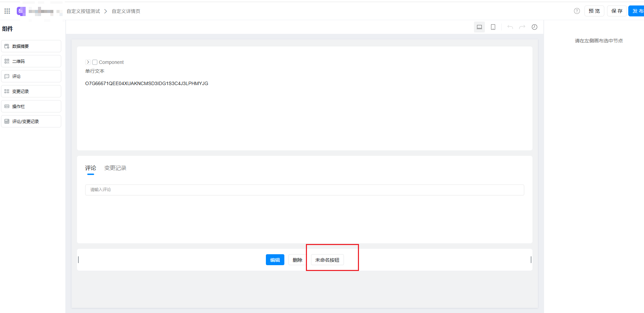Image resolution: width=644 pixels, height=313 pixels.
Task: Click the 二维码 QR code icon
Action: (7, 61)
